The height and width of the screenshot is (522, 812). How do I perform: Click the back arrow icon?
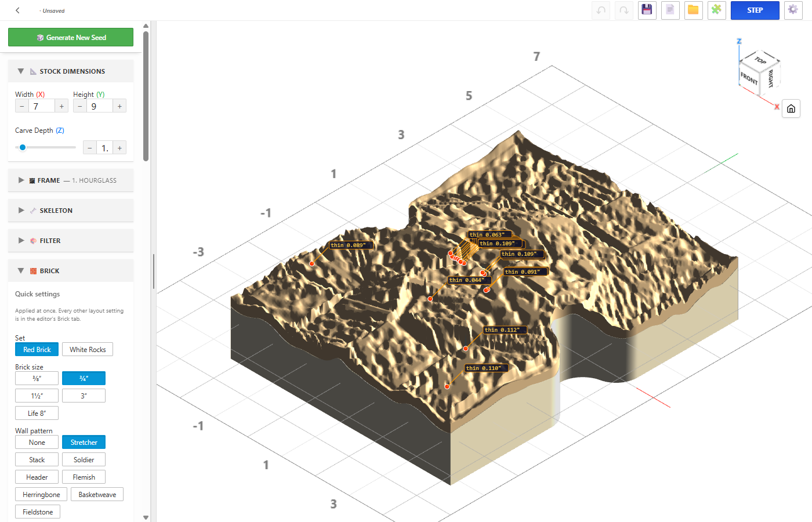coord(17,10)
